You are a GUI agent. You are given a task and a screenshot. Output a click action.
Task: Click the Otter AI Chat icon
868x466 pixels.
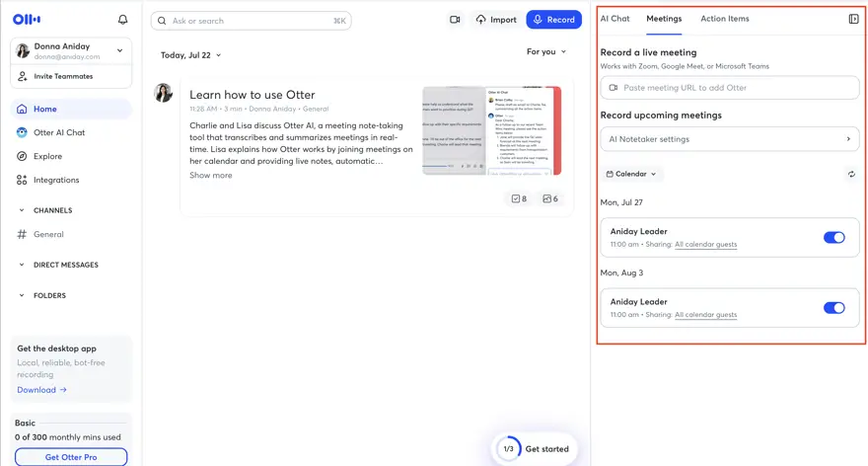[22, 132]
